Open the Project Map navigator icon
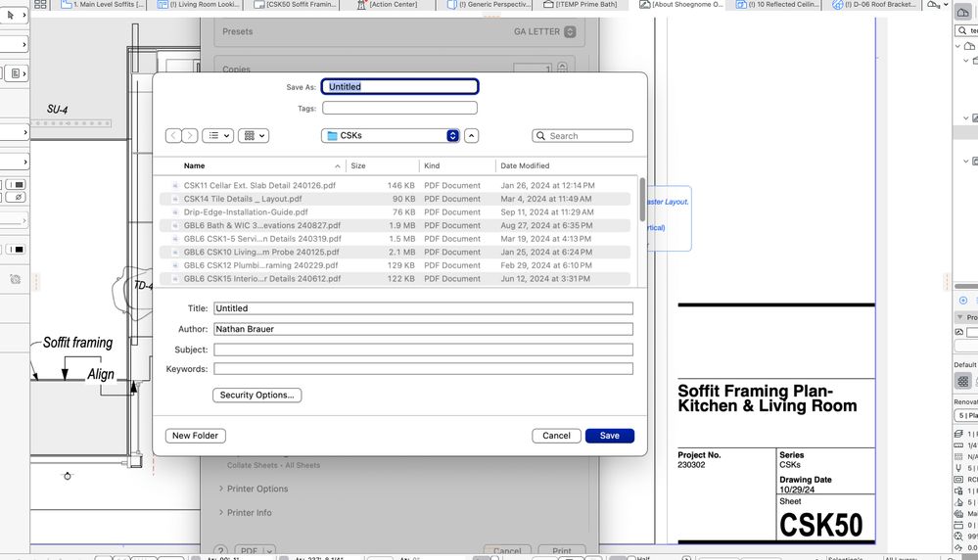The image size is (978, 560). tap(963, 12)
